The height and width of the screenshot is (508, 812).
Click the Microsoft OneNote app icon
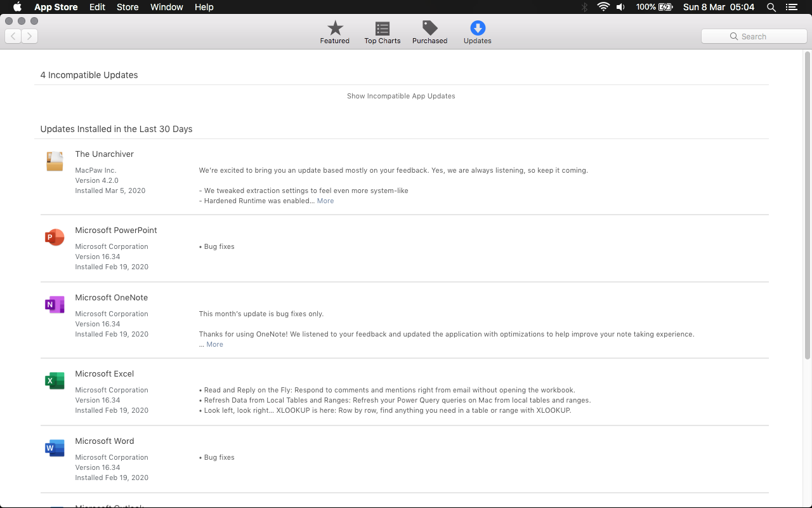(55, 305)
